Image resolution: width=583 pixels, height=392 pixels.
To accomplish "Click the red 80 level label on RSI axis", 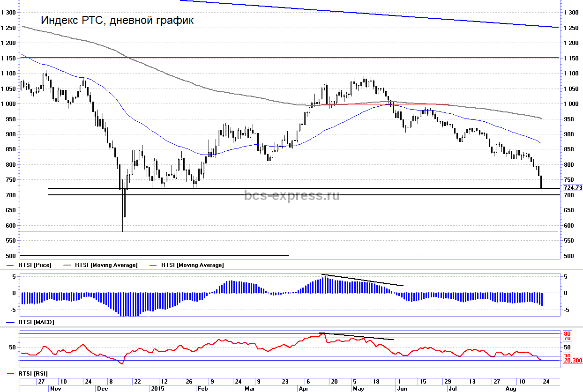I will (x=567, y=333).
